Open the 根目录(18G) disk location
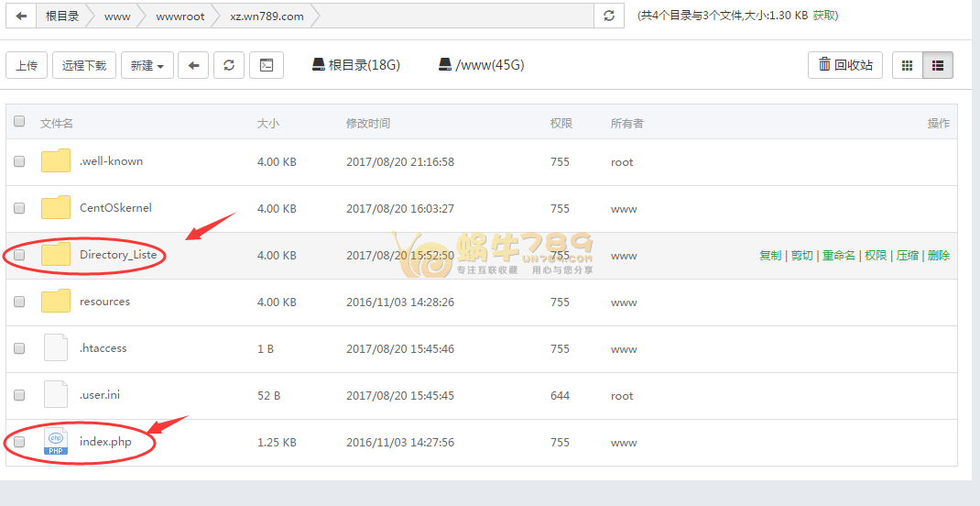This screenshot has height=506, width=980. coord(355,65)
